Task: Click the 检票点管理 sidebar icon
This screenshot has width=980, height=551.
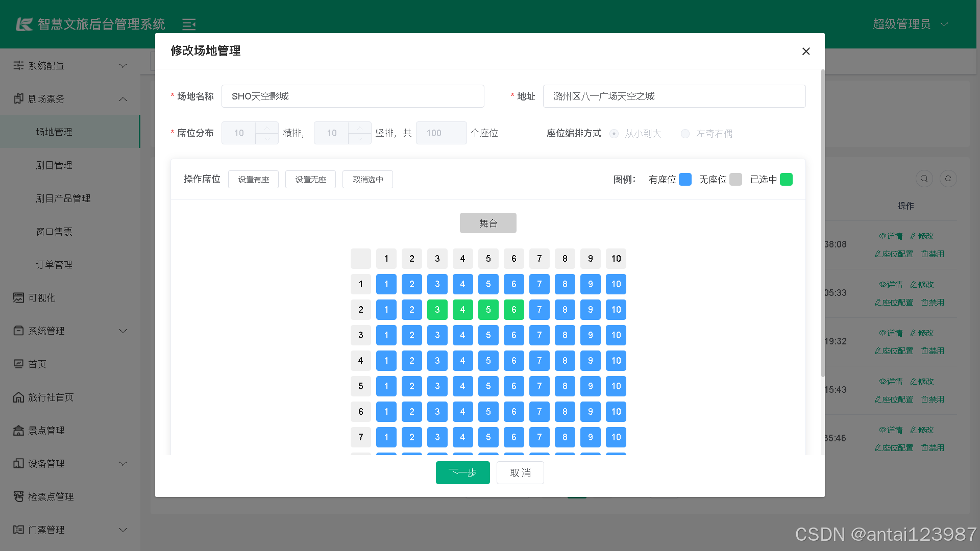Action: point(18,496)
